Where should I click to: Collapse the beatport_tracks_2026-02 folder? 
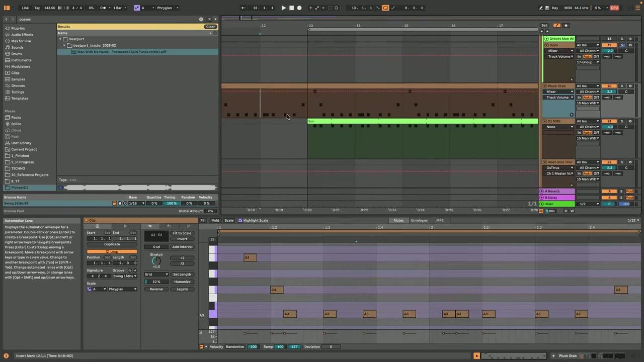click(64, 45)
